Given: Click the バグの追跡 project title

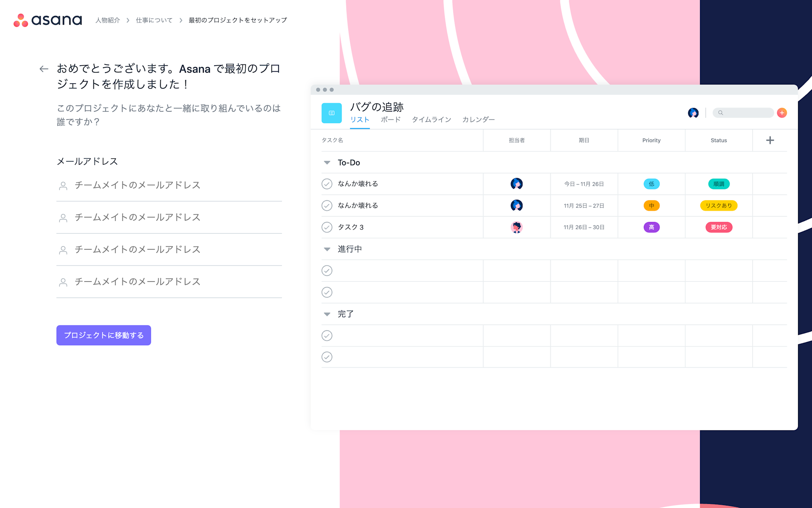Looking at the screenshot, I should (x=377, y=107).
